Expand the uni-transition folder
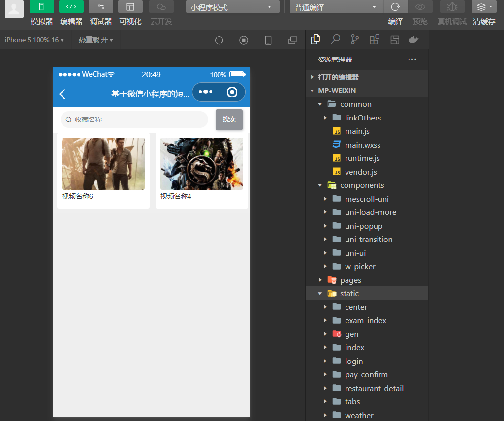 (367, 239)
